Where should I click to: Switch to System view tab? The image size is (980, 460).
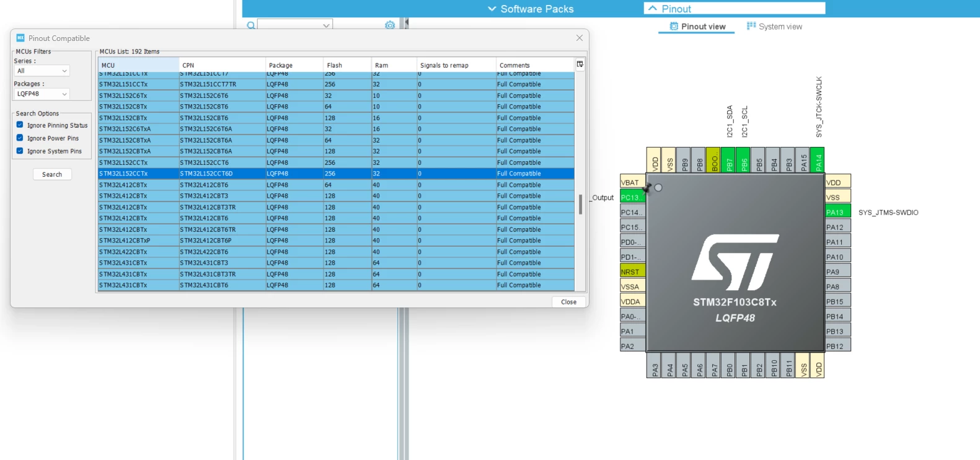(774, 27)
